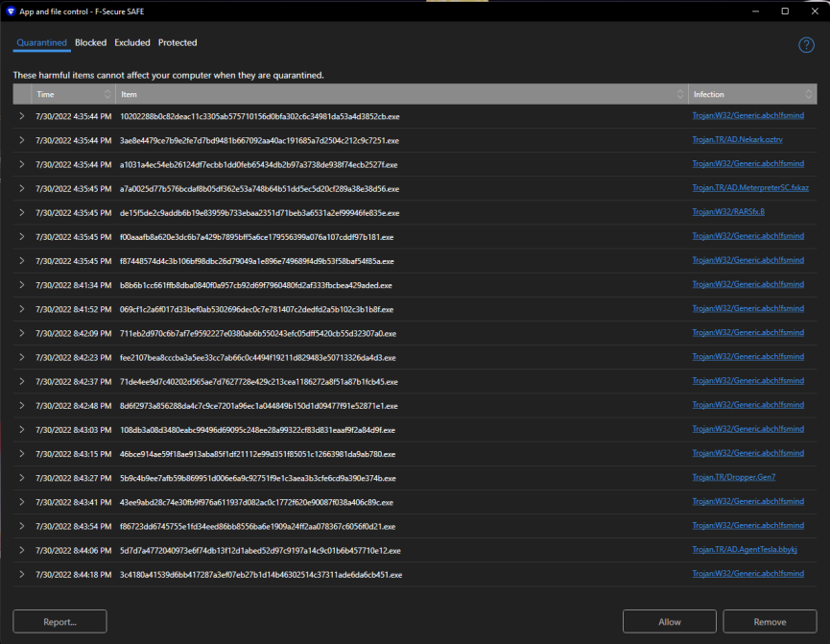Image resolution: width=830 pixels, height=644 pixels.
Task: Select file name 10202288b0c82deac11c3305ab...exe
Action: 259,116
